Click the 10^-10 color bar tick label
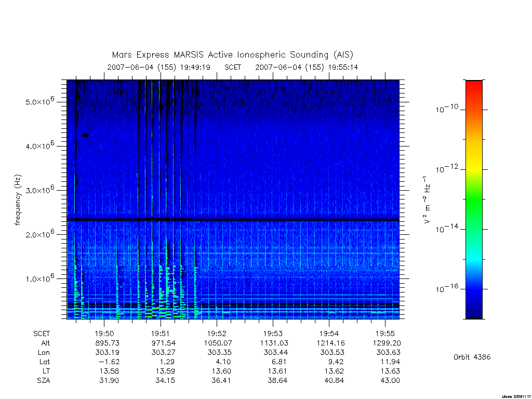Viewport: 532px width, 399px height. pos(447,109)
